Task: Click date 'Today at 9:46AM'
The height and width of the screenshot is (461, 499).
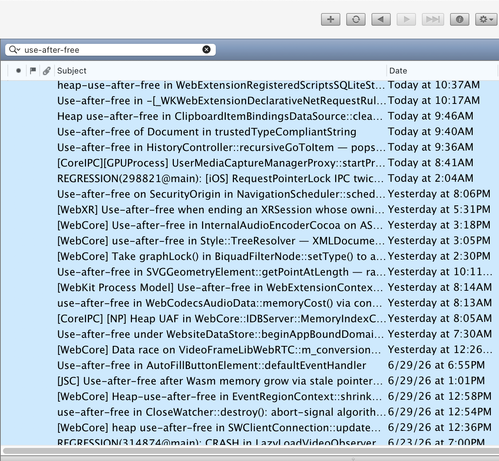Action: pos(430,116)
